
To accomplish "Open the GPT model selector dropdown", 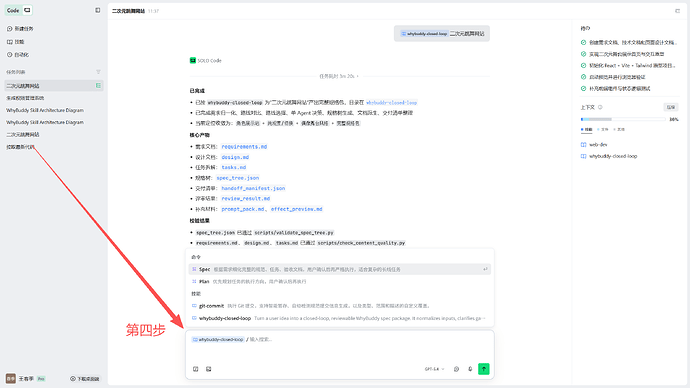I will 434,369.
